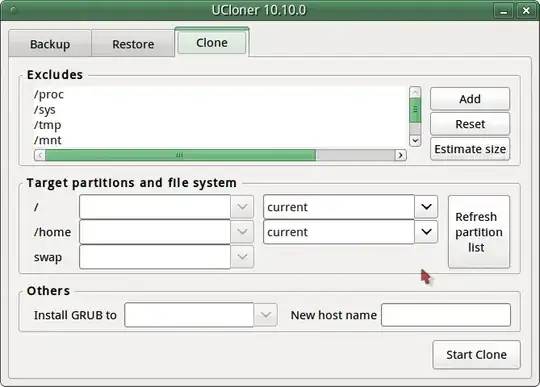Expand the /home partition dropdown
Viewport: 540px width, 387px height.
pos(242,232)
